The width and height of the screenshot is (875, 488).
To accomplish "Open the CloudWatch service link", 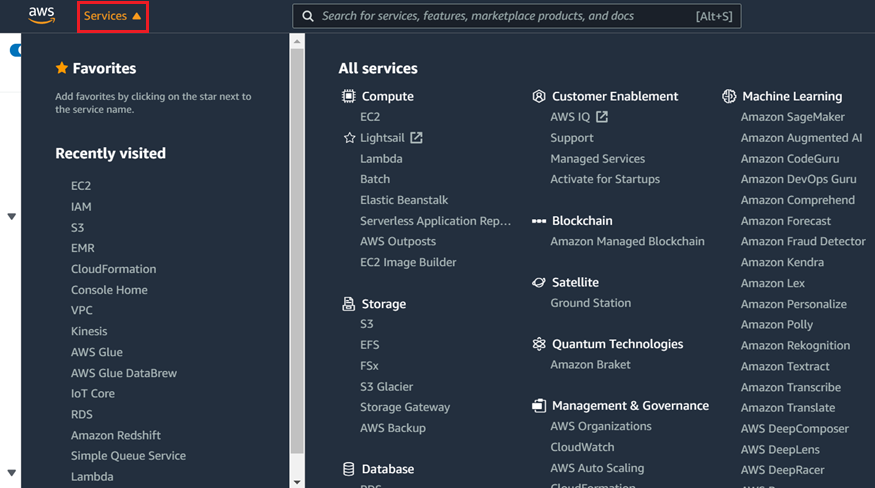I will point(582,447).
